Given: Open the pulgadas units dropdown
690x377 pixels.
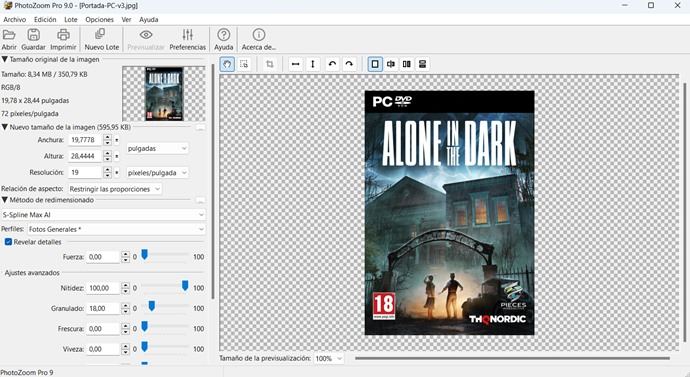Looking at the screenshot, I should pos(157,149).
